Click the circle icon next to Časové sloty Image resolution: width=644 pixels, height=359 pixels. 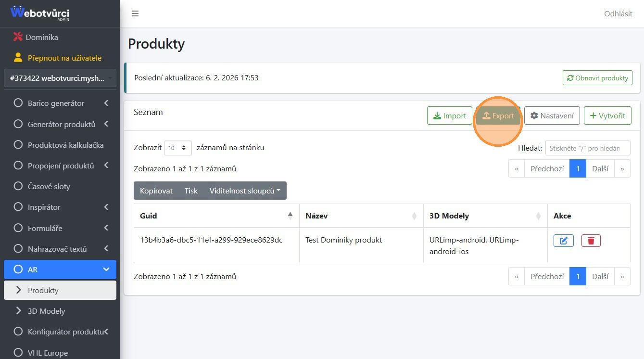tap(18, 186)
